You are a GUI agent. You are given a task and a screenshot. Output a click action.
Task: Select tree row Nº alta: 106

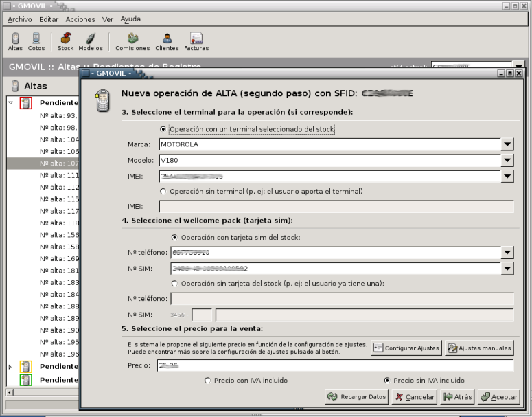coord(59,151)
